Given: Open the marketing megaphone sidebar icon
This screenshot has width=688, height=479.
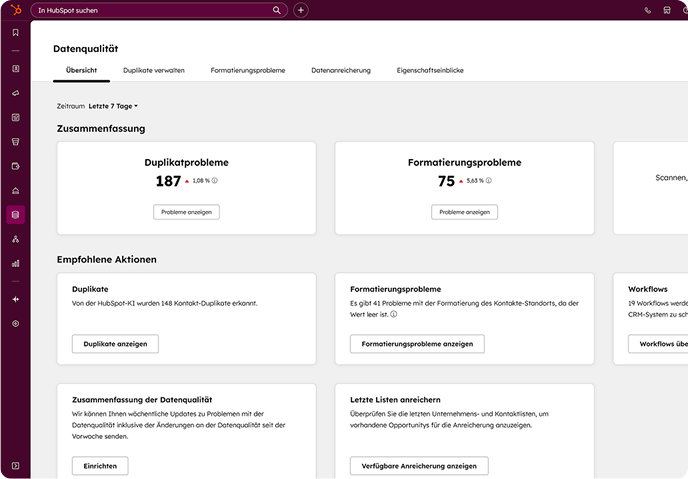Looking at the screenshot, I should (15, 93).
